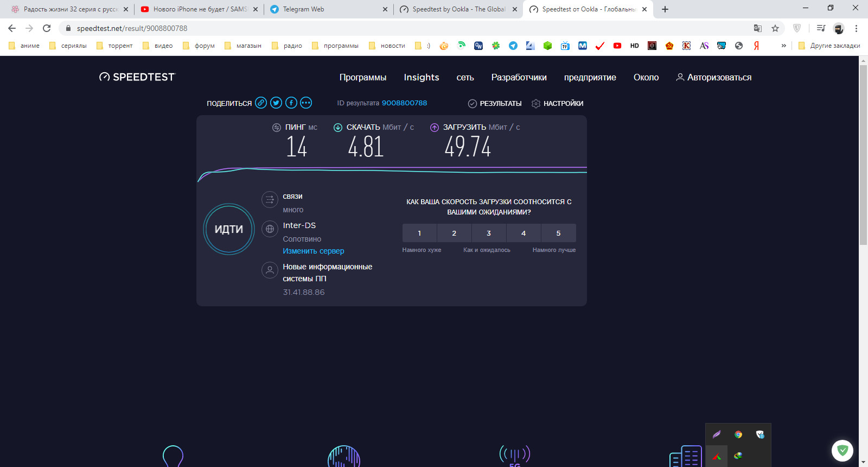868x467 pixels.
Task: Open the YouTube bookmark icon in the bookmarks bar
Action: tap(617, 46)
